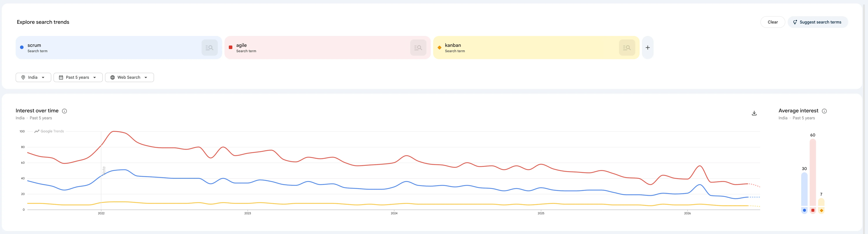Select the agile search term field
The height and width of the screenshot is (234, 868).
pos(327,47)
